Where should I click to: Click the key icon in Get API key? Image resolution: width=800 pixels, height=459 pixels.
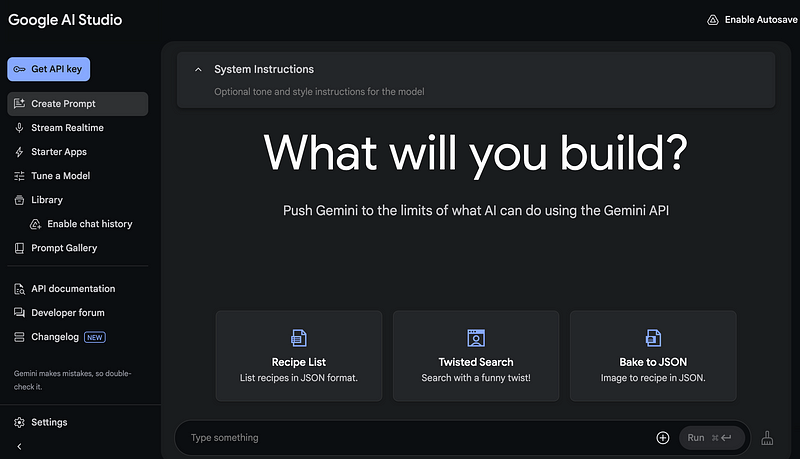coord(19,69)
